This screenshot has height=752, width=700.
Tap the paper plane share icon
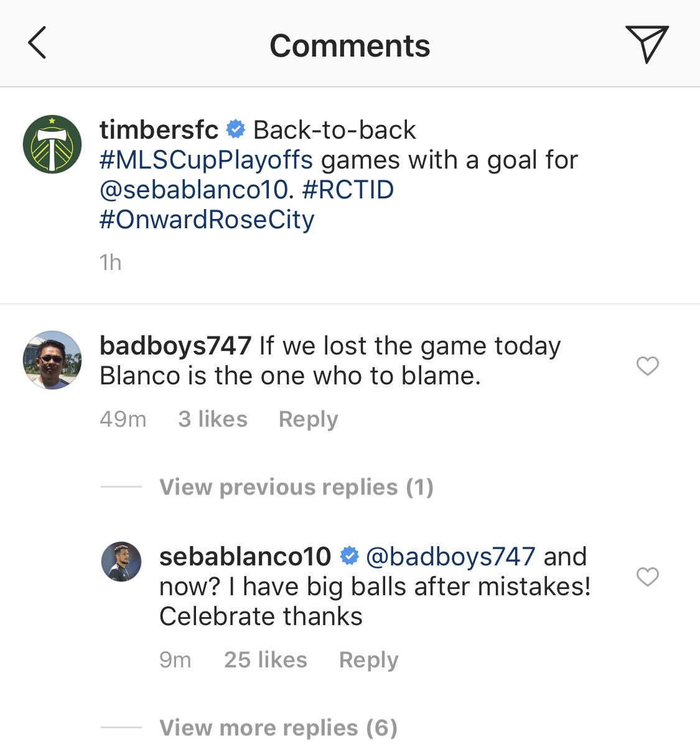[646, 44]
